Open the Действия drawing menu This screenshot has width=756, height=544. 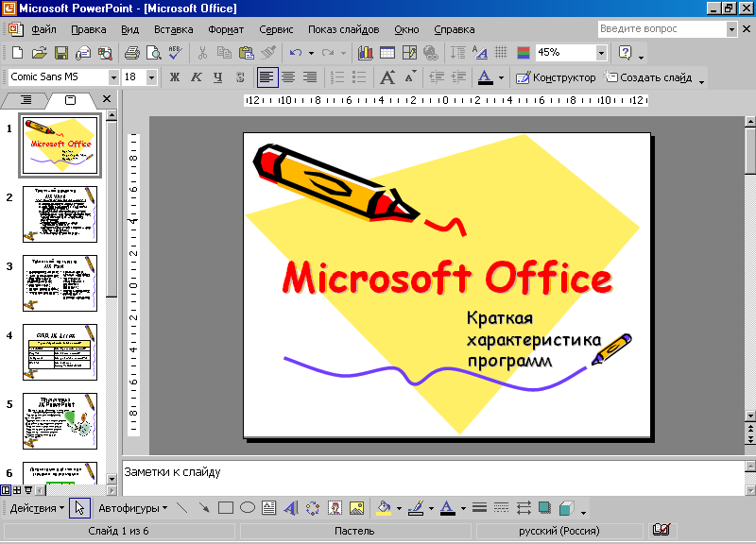(37, 508)
